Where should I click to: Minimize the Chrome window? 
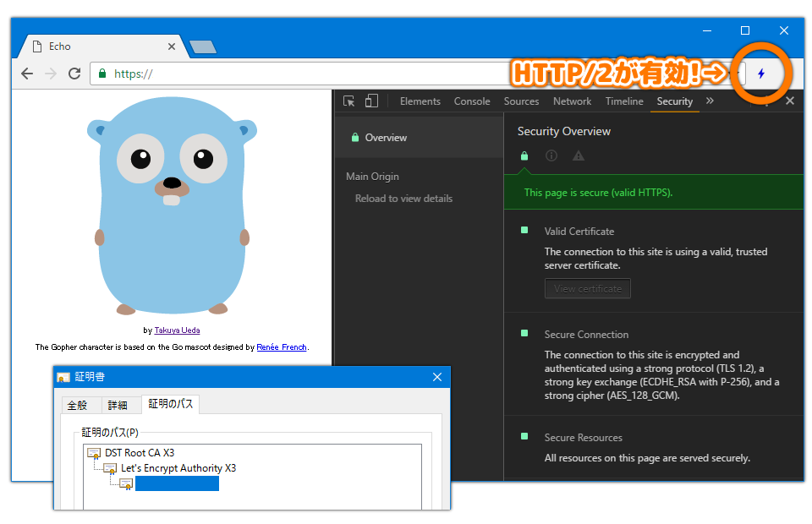click(x=707, y=30)
